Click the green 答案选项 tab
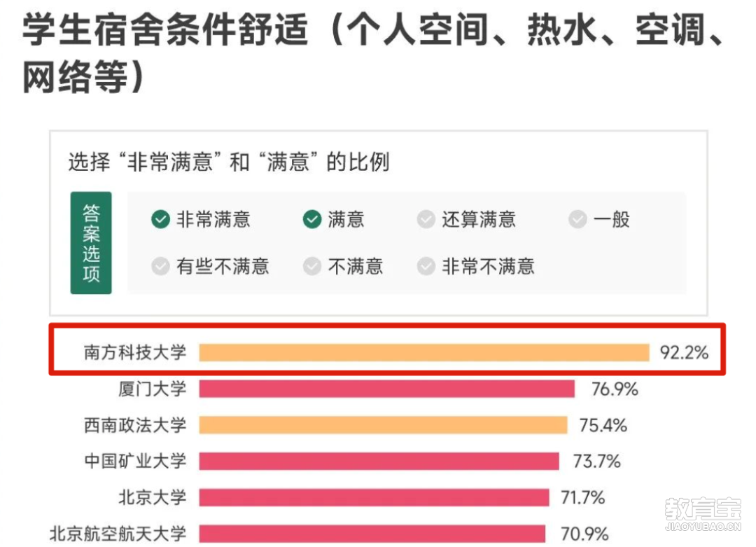Screen dimensions: 756x547 click(x=90, y=243)
